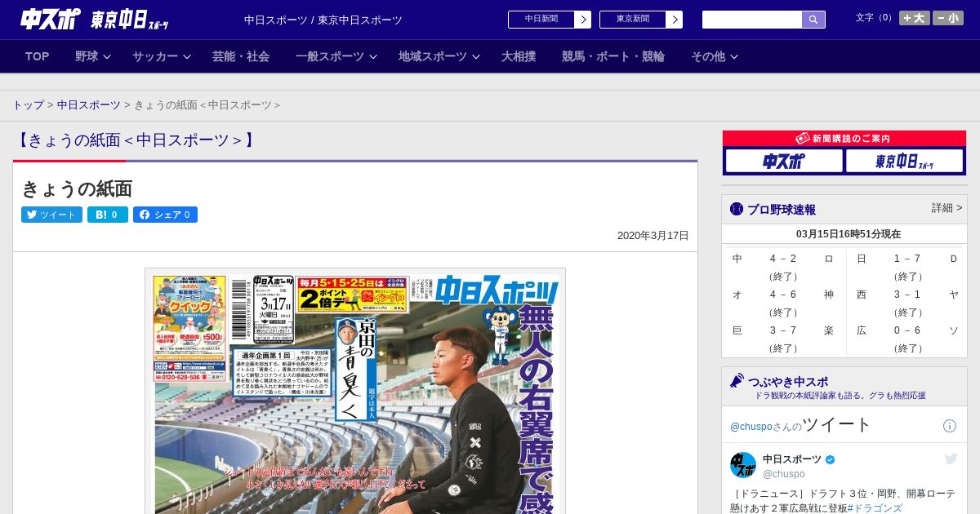Share the article with the ツイート button
This screenshot has width=980, height=514.
pos(51,215)
